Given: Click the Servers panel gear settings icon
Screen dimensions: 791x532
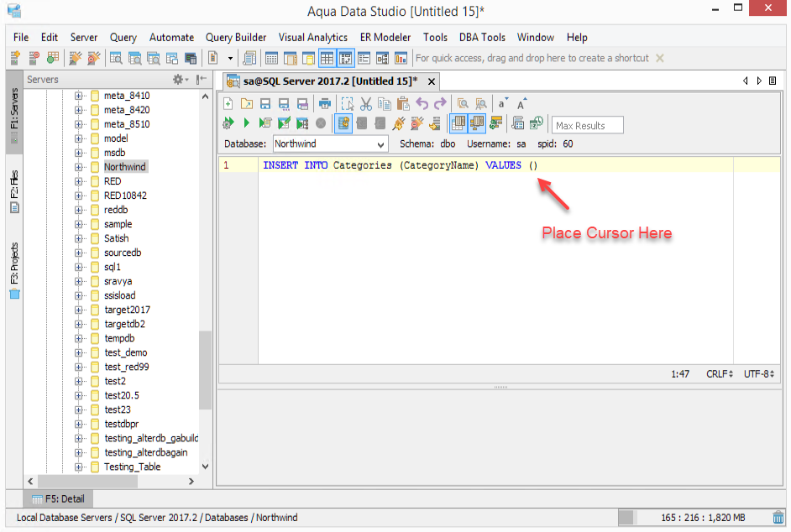Looking at the screenshot, I should tap(180, 79).
